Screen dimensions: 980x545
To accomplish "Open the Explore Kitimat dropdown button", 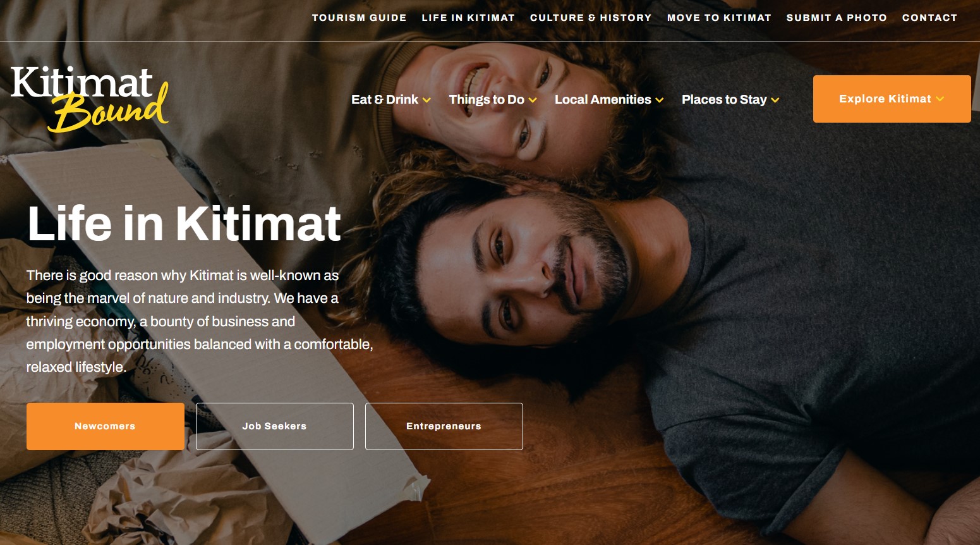I will pyautogui.click(x=892, y=99).
